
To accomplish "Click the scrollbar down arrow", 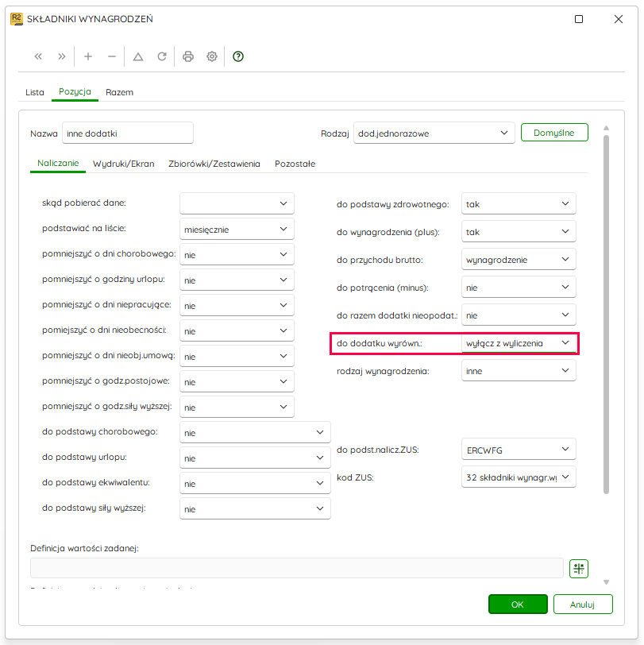I will [606, 582].
